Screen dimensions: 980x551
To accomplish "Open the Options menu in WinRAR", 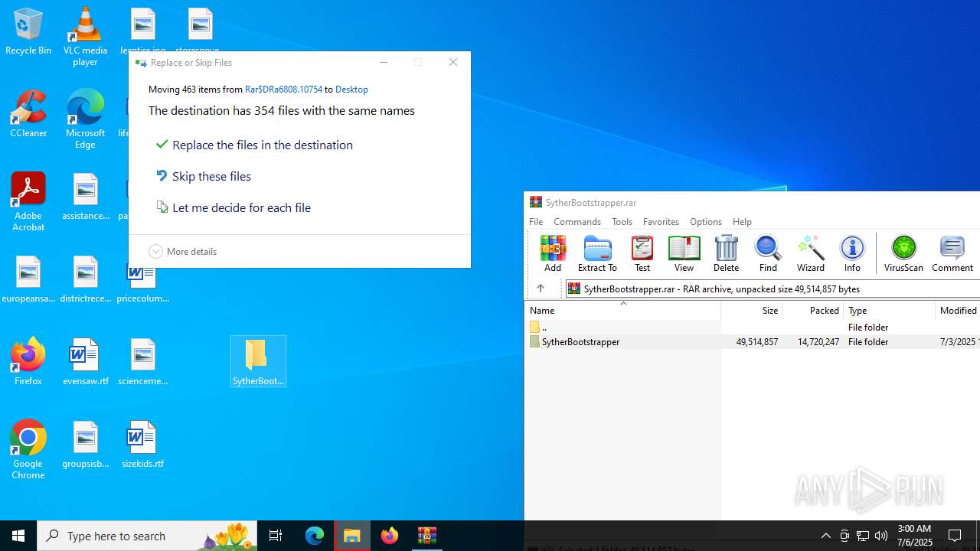I will 705,221.
